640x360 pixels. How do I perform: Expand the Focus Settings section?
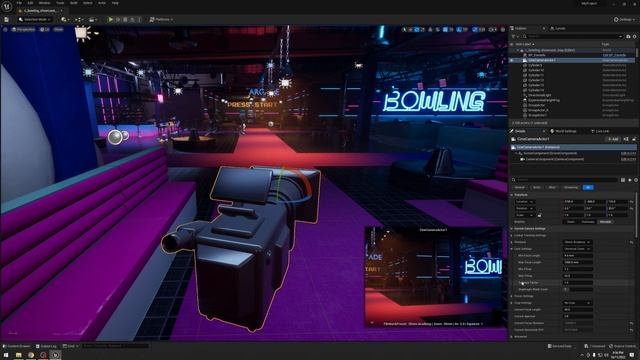tap(512, 296)
